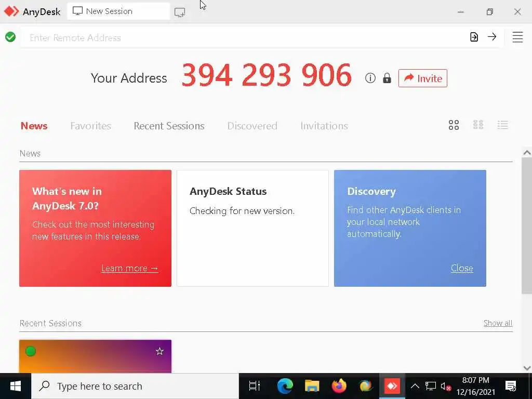This screenshot has height=399, width=532.
Task: Open the Edge Canary taskbar icon
Action: click(x=365, y=386)
